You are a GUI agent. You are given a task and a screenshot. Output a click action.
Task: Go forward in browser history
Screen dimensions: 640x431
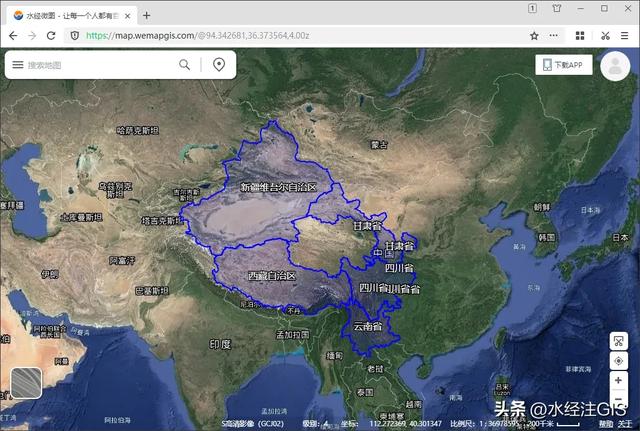(32, 36)
